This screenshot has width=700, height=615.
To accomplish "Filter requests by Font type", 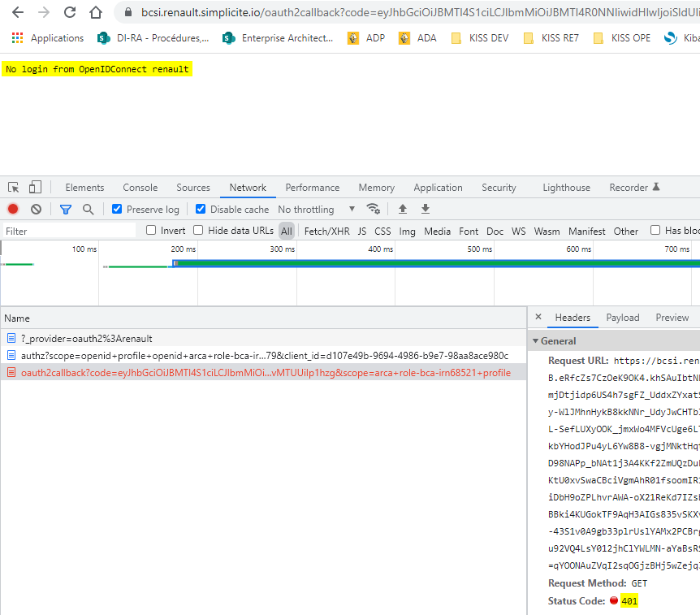I will click(x=469, y=231).
